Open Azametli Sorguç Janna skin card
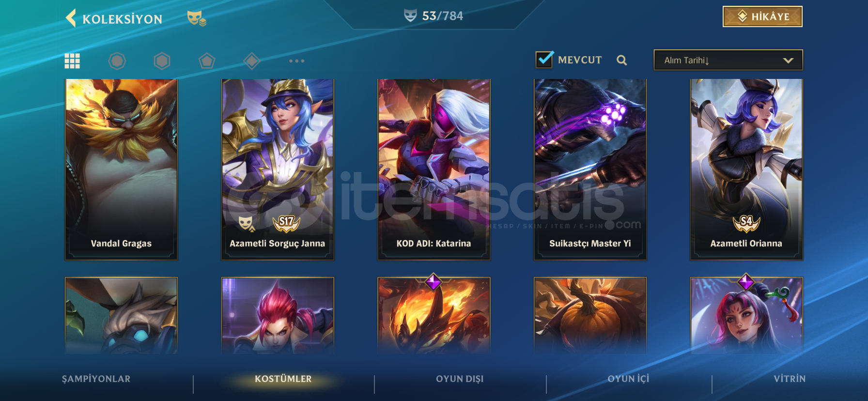 click(278, 170)
